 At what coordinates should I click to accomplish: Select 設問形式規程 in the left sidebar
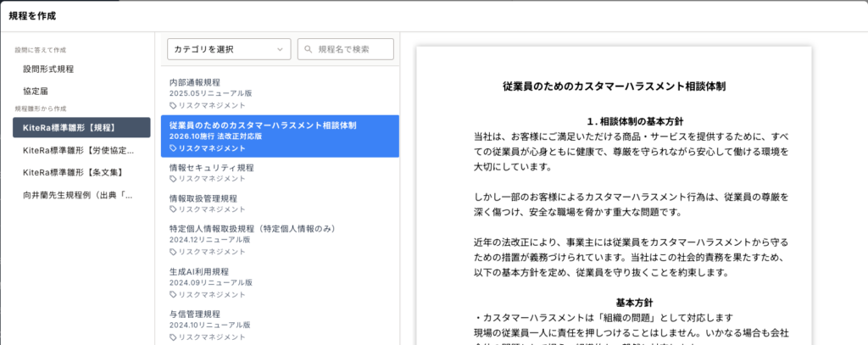(48, 69)
